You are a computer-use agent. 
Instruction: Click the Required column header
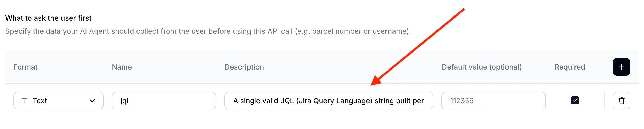coord(570,67)
